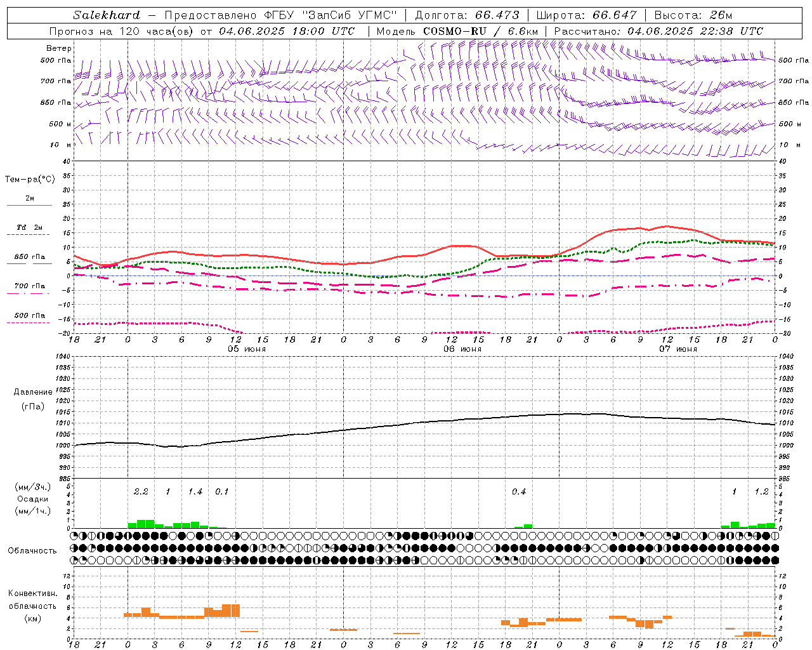Click the 0.4 precipitation total
This screenshot has width=812, height=650.
coord(519,492)
